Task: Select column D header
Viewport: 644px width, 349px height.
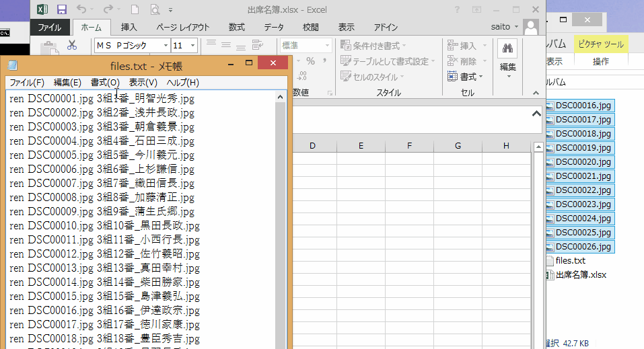Action: pyautogui.click(x=312, y=146)
